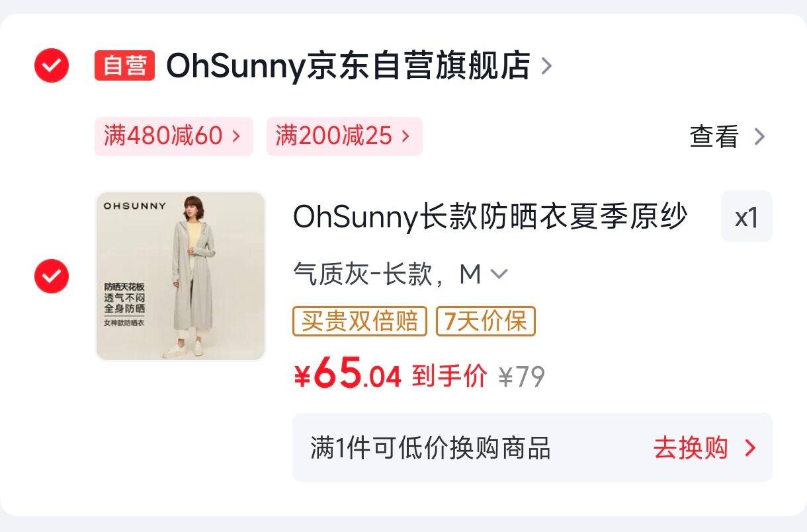This screenshot has height=532, width=807.
Task: Open the 气质灰-长款, M variant selector
Action: 390,274
